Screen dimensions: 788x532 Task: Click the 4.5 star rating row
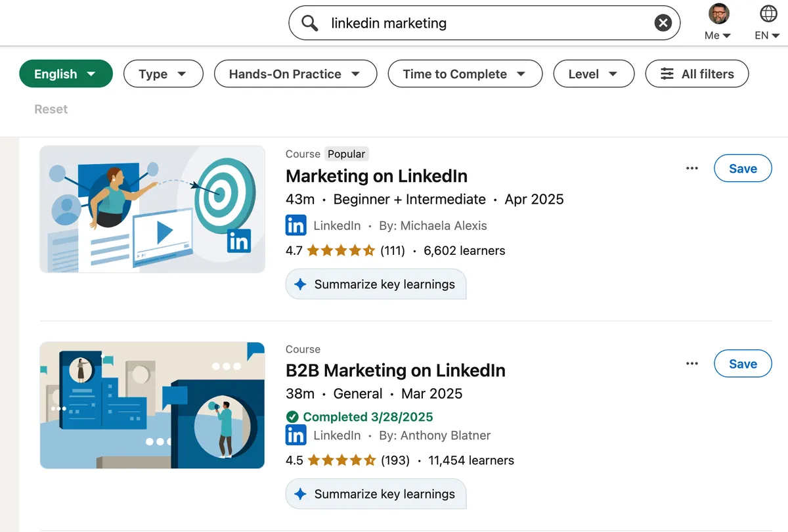(347, 460)
